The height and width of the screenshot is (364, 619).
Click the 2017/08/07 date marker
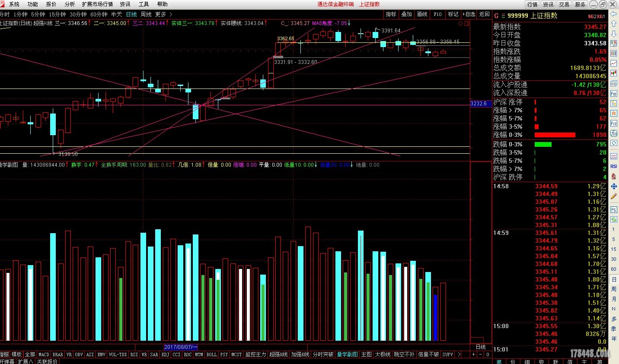click(x=181, y=347)
